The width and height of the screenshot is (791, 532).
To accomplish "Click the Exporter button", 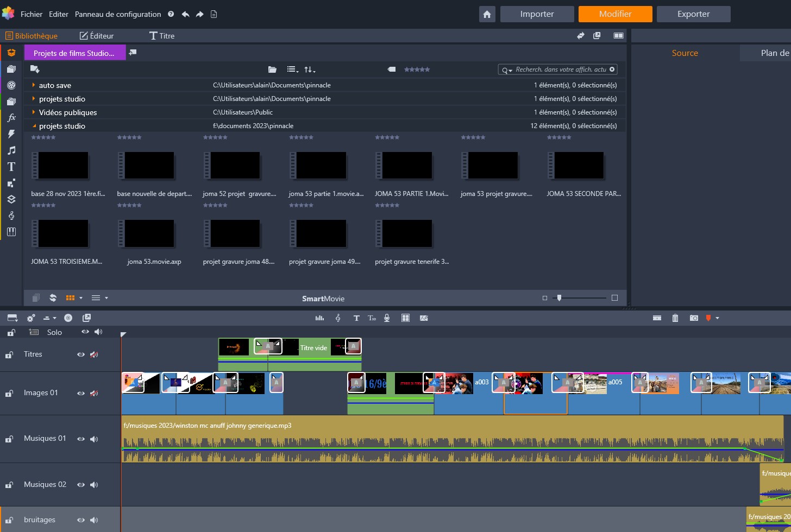I will 693,14.
